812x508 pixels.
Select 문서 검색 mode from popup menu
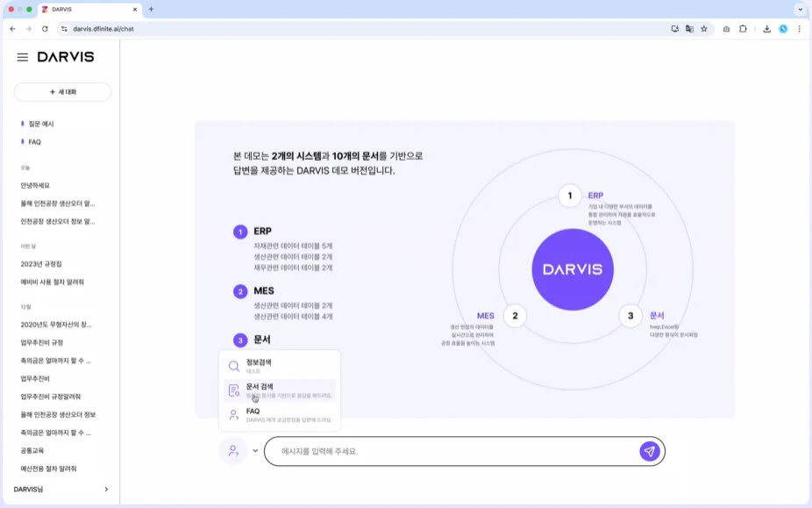[280, 390]
